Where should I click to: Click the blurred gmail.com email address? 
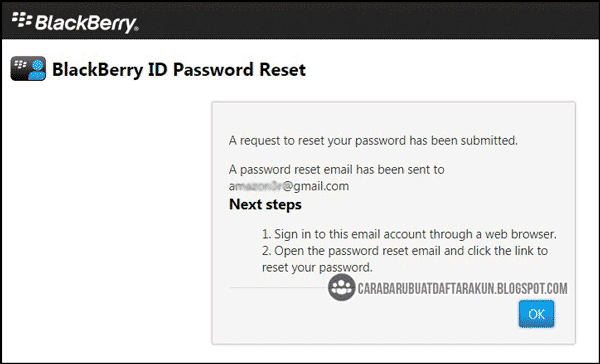(x=289, y=186)
